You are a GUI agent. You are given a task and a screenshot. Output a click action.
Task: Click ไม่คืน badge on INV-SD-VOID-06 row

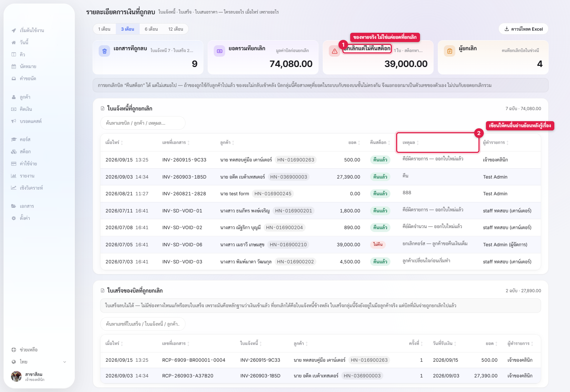[x=378, y=244]
